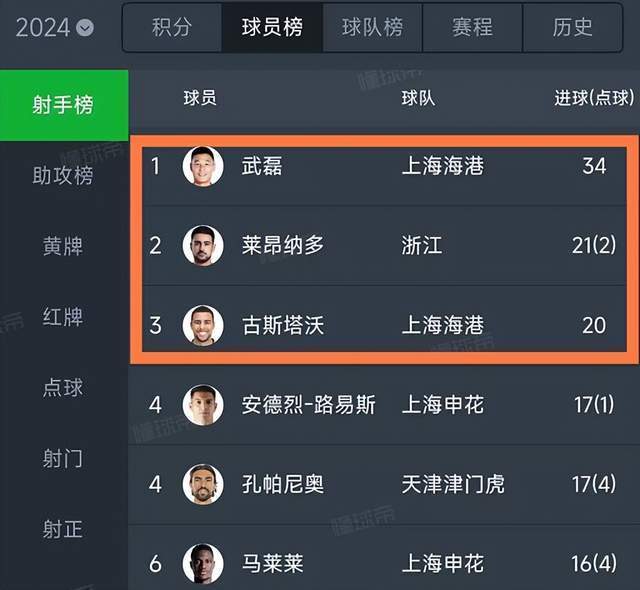Open the 历史 tab
This screenshot has height=590, width=640.
572,28
